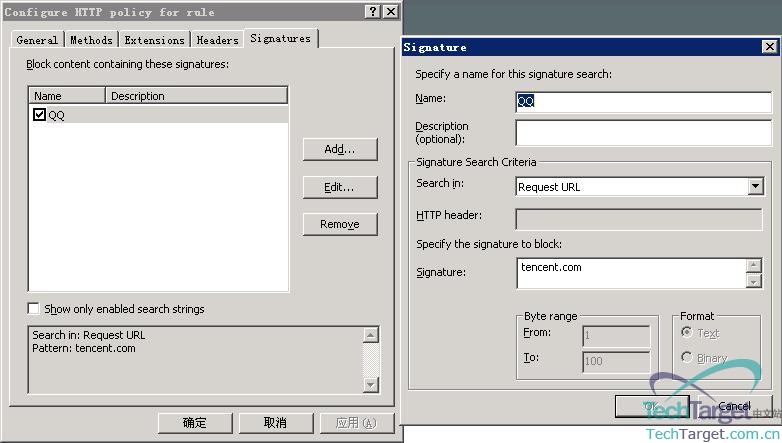Image resolution: width=782 pixels, height=443 pixels.
Task: Click the help question mark button in title bar
Action: pyautogui.click(x=373, y=11)
